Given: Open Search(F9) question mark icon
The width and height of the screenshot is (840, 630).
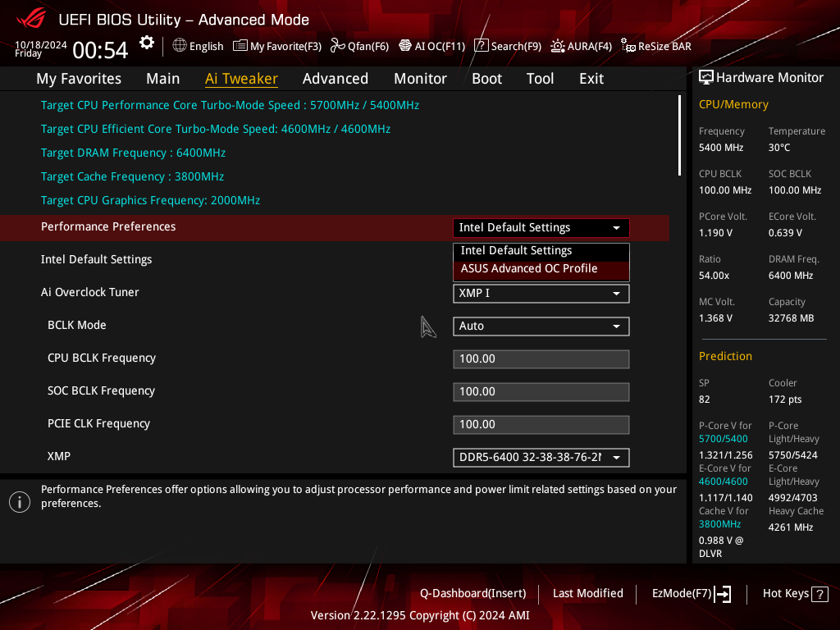Looking at the screenshot, I should coord(481,46).
